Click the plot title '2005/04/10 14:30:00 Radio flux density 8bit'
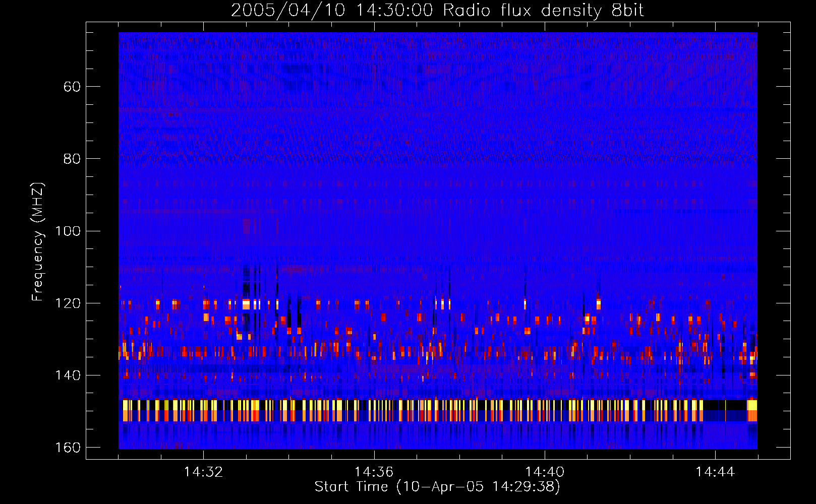This screenshot has width=816, height=504. point(437,10)
